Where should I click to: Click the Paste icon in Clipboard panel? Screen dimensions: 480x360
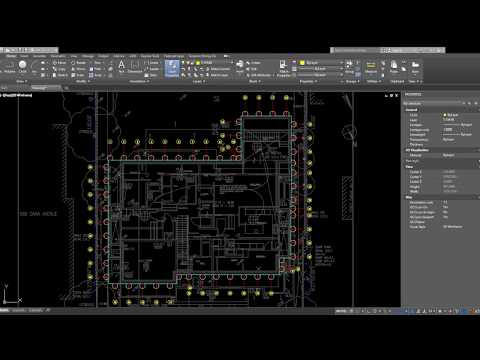tap(394, 66)
